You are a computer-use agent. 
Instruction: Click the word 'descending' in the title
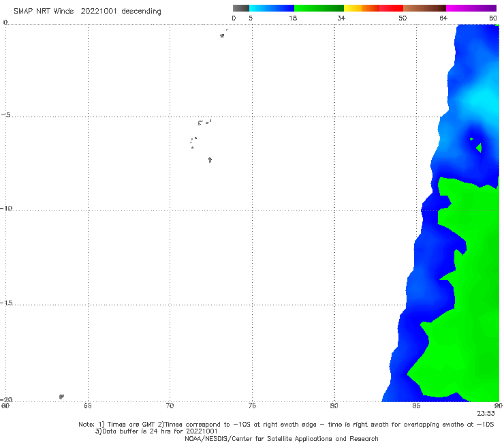tap(141, 12)
